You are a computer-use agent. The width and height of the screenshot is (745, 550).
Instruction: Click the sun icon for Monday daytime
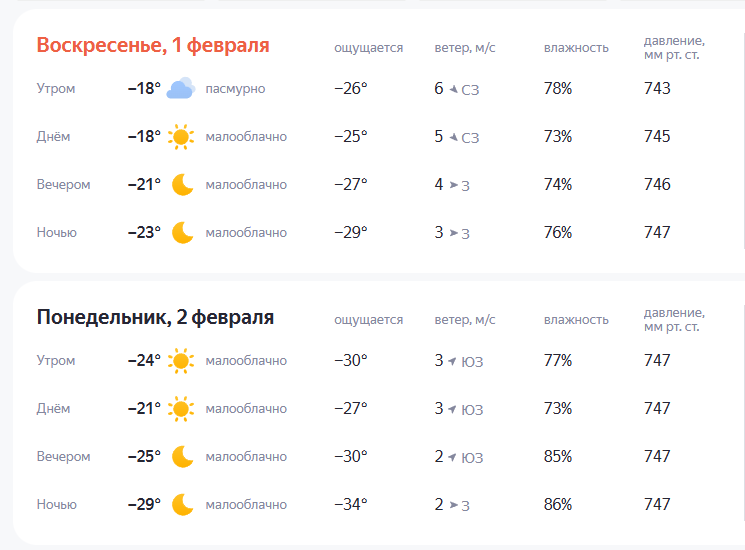tap(181, 409)
